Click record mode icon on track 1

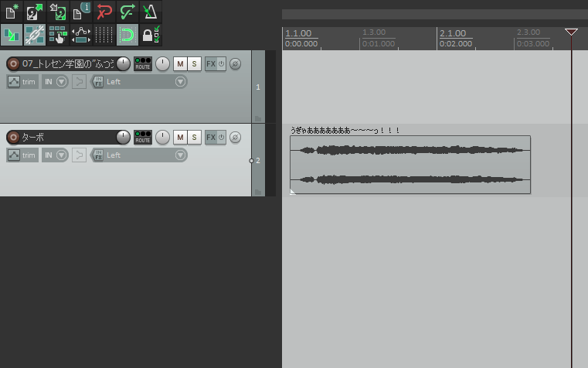pyautogui.click(x=79, y=82)
